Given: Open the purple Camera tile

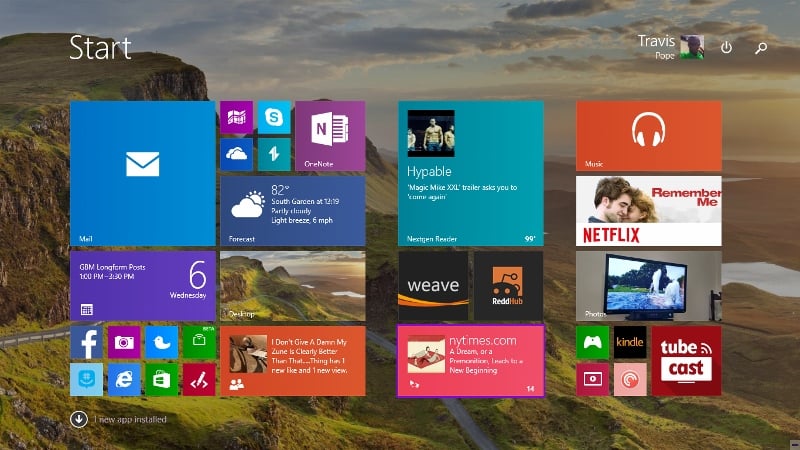Looking at the screenshot, I should coord(124,342).
